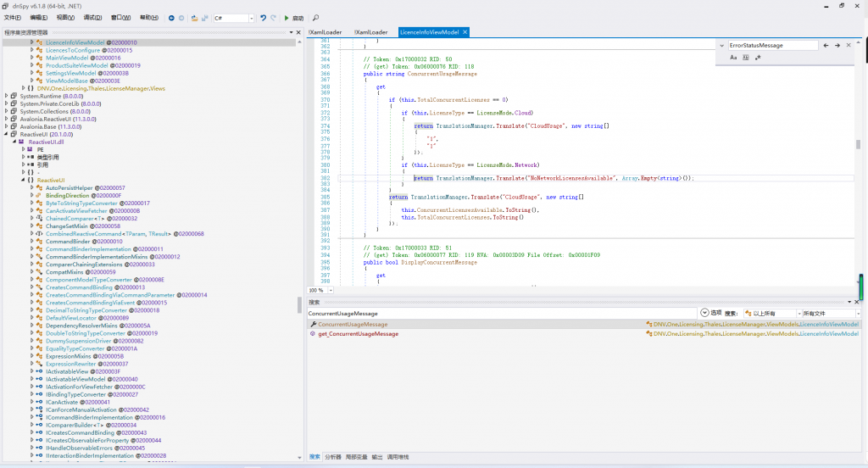This screenshot has height=468, width=868.
Task: Open the 调试(D) menu
Action: click(x=91, y=17)
